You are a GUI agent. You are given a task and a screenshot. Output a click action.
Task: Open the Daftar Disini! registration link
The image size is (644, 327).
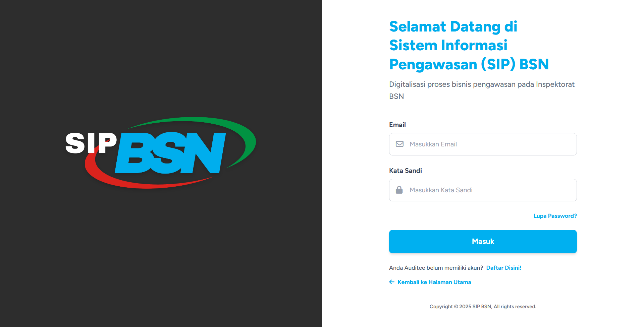click(503, 268)
